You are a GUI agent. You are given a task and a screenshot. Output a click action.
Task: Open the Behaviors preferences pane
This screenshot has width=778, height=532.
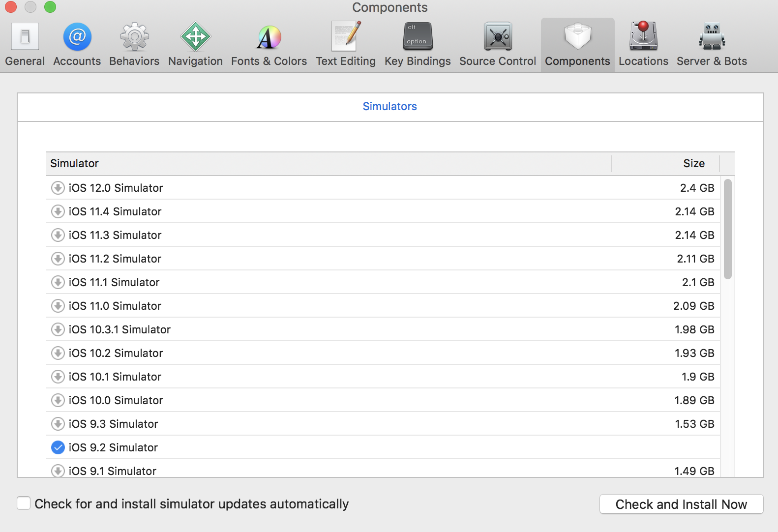134,45
